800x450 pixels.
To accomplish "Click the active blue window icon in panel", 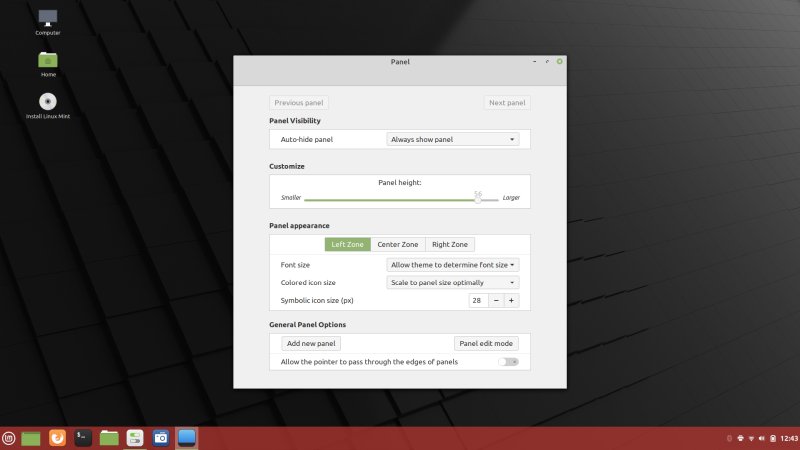I will [x=187, y=438].
